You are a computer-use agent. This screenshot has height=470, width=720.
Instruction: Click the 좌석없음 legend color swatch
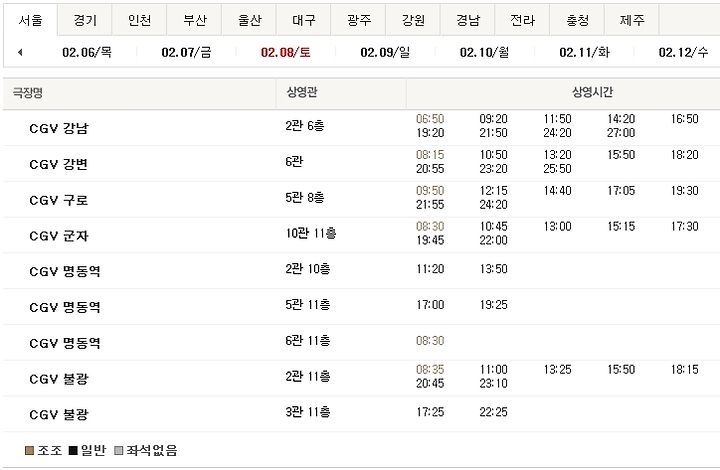[118, 451]
